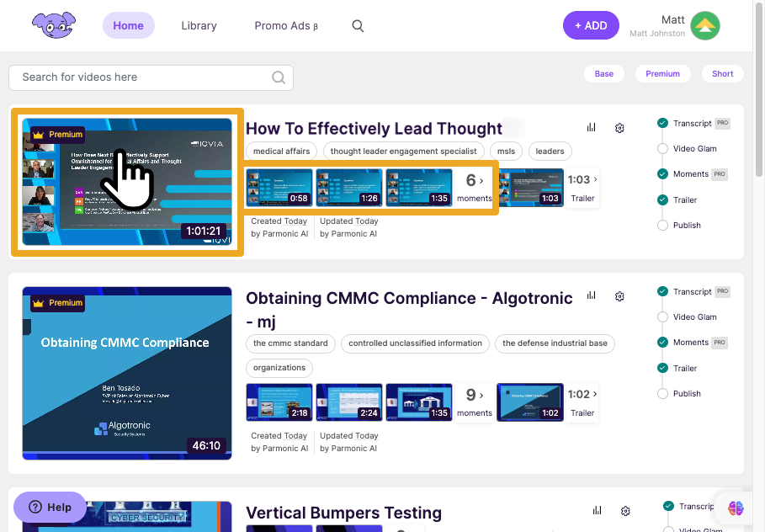Select the defense industrial base tag
765x532 pixels.
555,343
